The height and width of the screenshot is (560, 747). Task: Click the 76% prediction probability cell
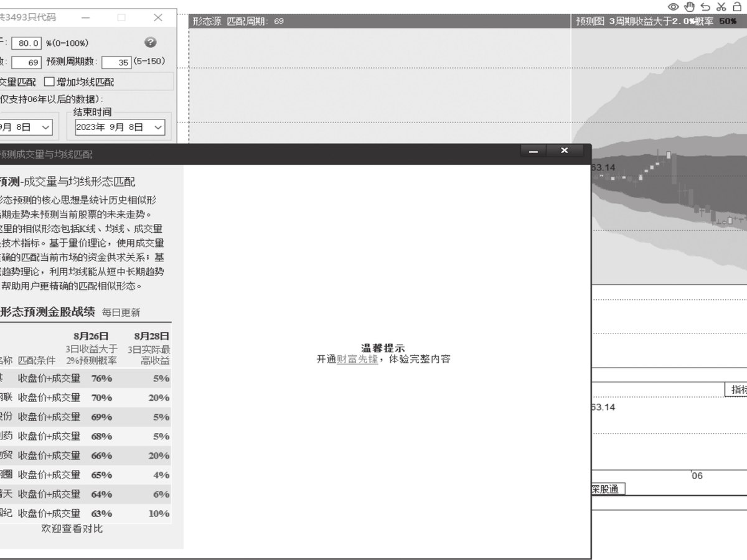pos(101,378)
